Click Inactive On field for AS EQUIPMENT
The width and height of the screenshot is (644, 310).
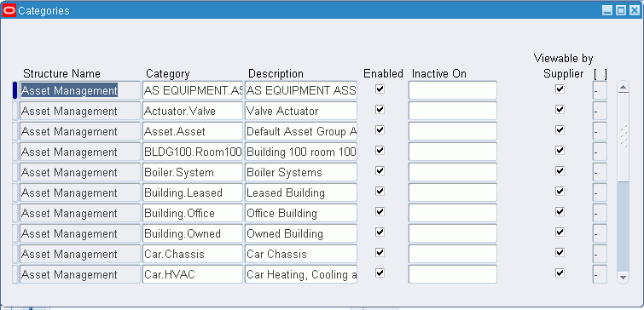[453, 90]
